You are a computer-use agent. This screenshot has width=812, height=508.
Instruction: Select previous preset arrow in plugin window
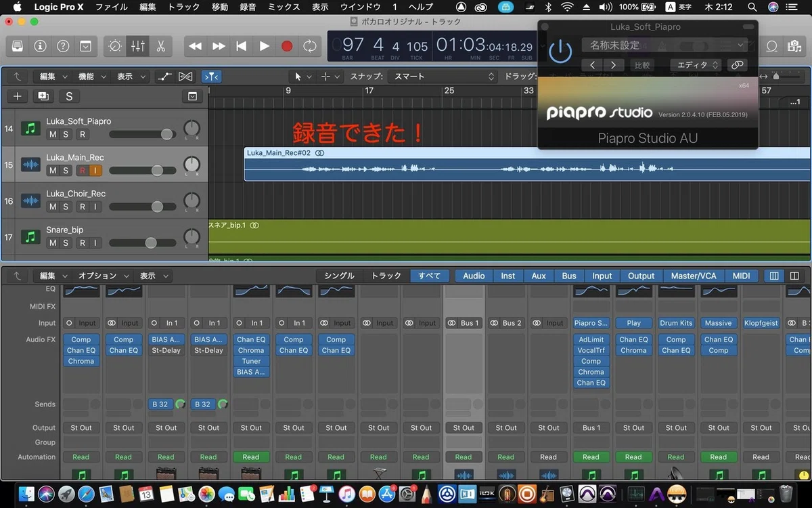(592, 65)
